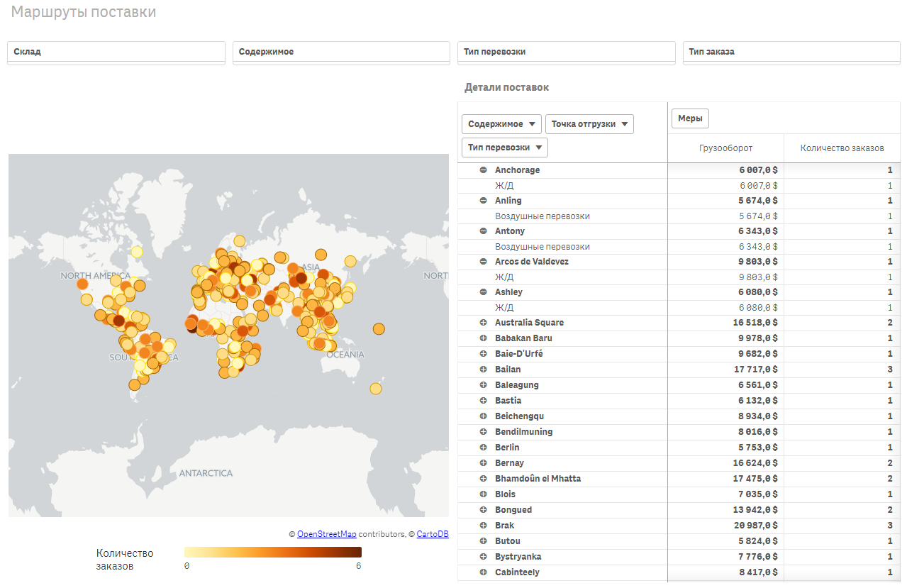Image resolution: width=907 pixels, height=588 pixels.
Task: Click the Меры button
Action: coord(689,118)
